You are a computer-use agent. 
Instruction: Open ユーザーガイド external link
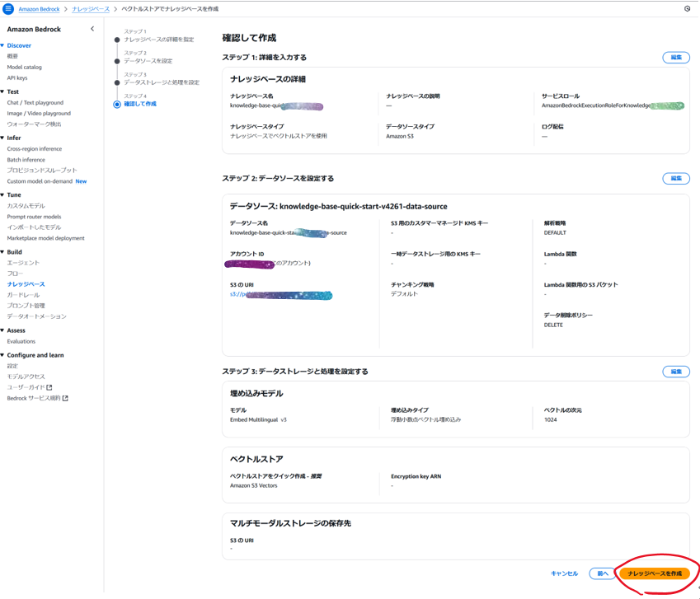[30, 387]
